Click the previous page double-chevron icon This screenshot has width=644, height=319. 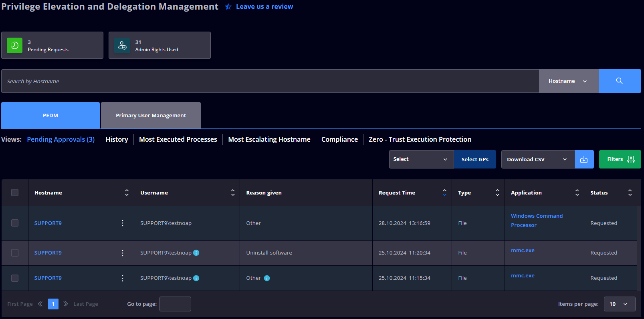tap(40, 304)
